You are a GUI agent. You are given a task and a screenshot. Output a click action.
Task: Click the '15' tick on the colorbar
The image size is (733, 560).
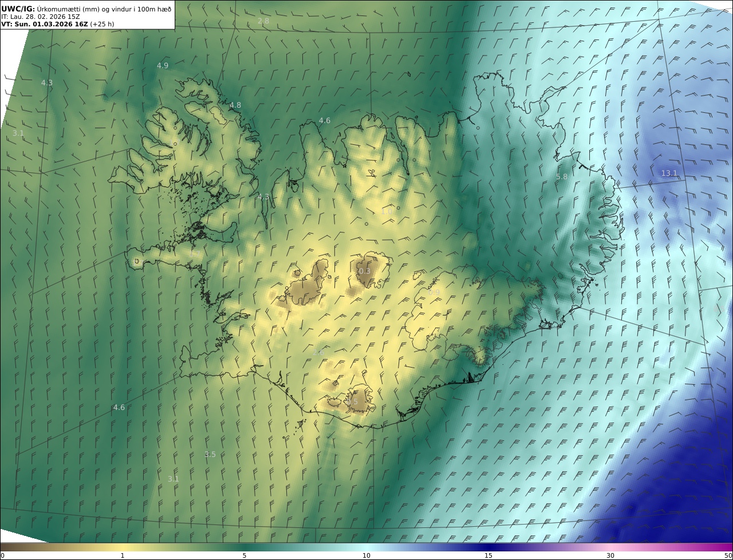pos(488,555)
